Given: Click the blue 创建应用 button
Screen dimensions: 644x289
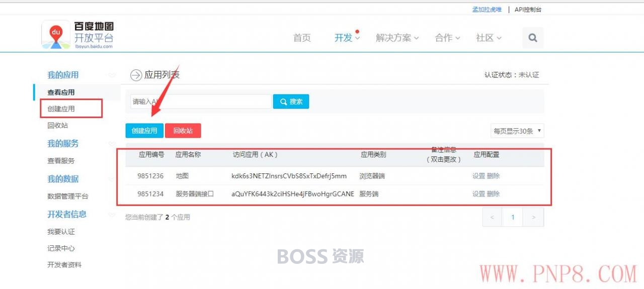Looking at the screenshot, I should (144, 131).
